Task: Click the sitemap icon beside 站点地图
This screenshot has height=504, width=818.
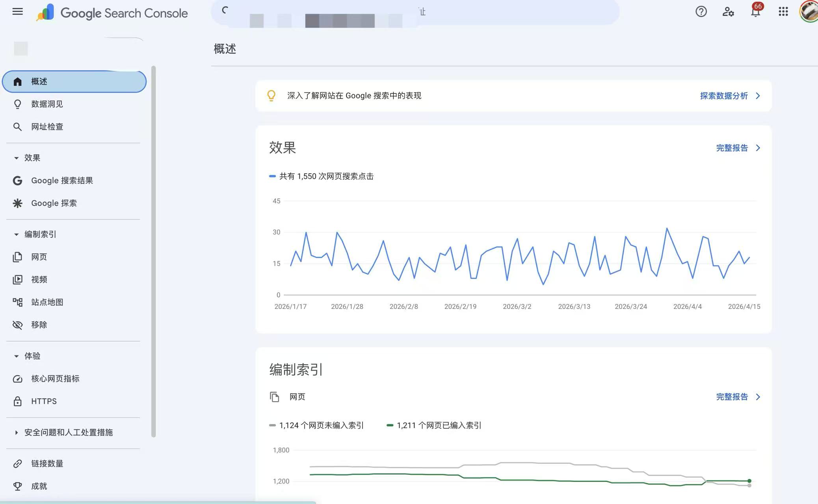Action: [17, 302]
